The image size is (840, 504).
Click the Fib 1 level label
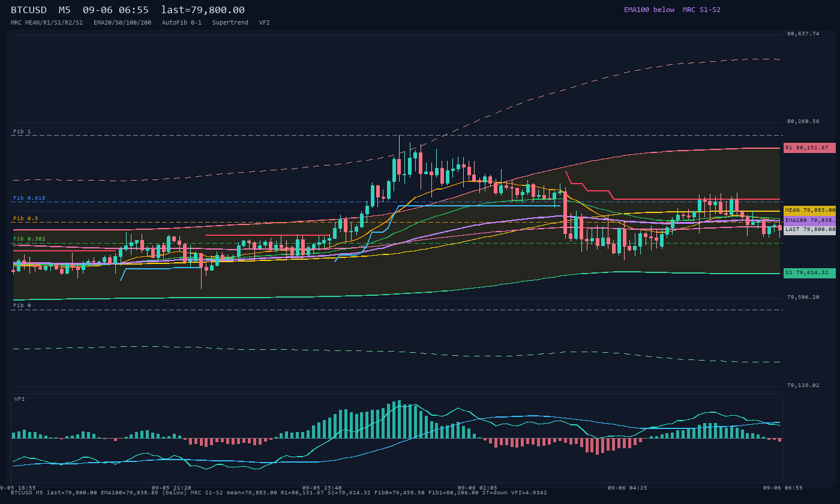point(22,131)
